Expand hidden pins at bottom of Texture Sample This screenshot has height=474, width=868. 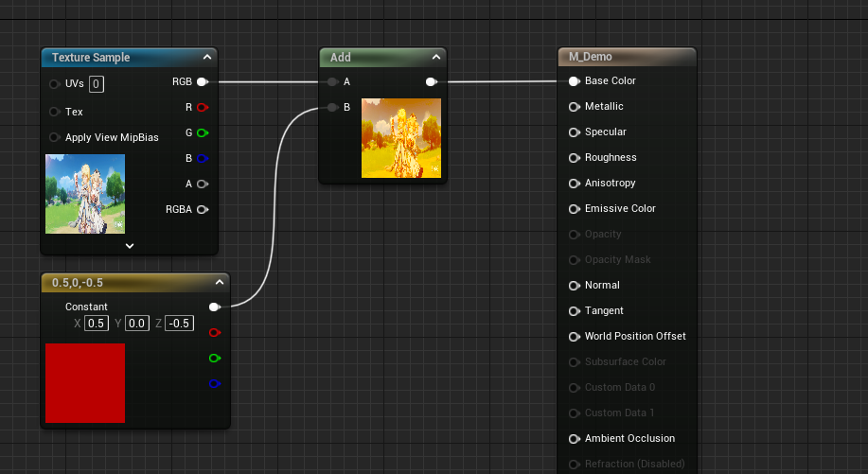point(130,245)
